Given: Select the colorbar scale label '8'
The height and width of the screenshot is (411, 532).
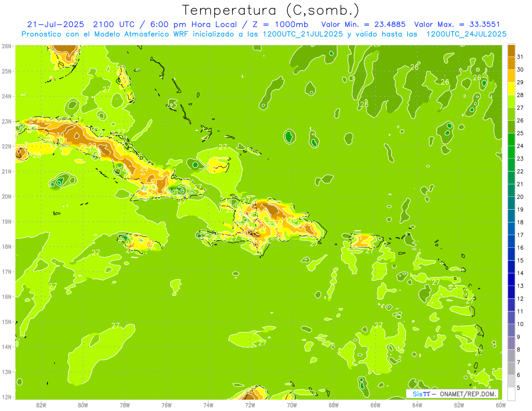Looking at the screenshot, I should click(519, 349).
